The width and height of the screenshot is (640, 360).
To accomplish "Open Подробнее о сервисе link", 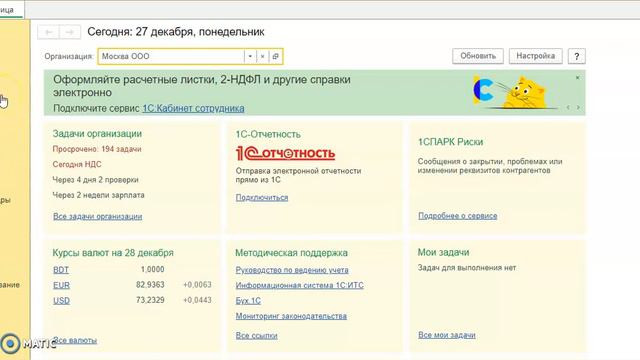I will (x=458, y=216).
